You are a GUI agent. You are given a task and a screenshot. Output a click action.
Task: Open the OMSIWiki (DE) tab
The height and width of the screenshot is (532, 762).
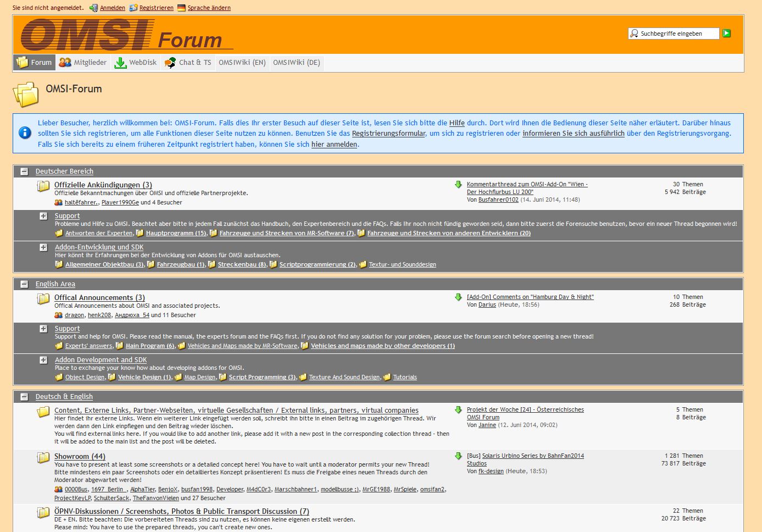(x=297, y=62)
